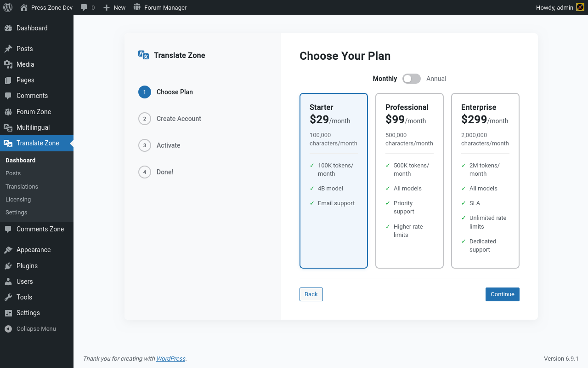The image size is (588, 368).
Task: Open the Press.Zone Dev site link
Action: [46, 7]
